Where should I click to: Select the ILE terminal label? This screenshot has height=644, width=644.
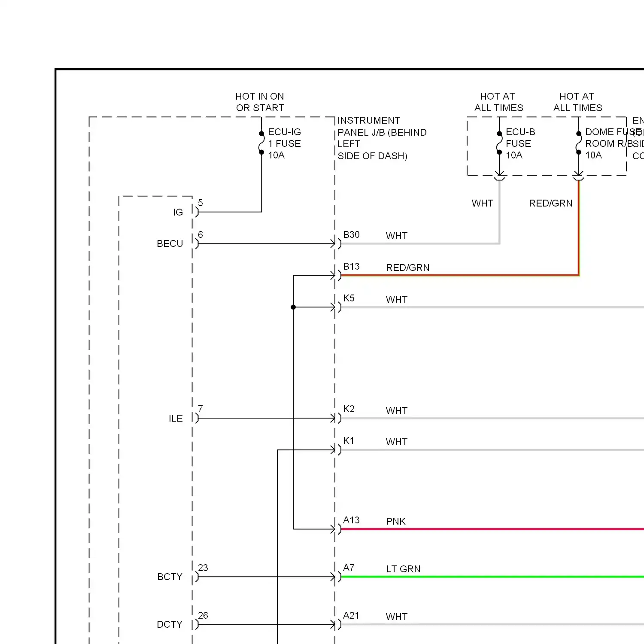point(176,418)
